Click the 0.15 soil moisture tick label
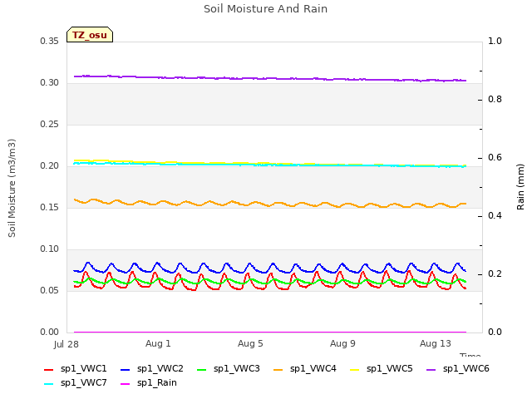Image resolution: width=532 pixels, height=399 pixels. 50,208
